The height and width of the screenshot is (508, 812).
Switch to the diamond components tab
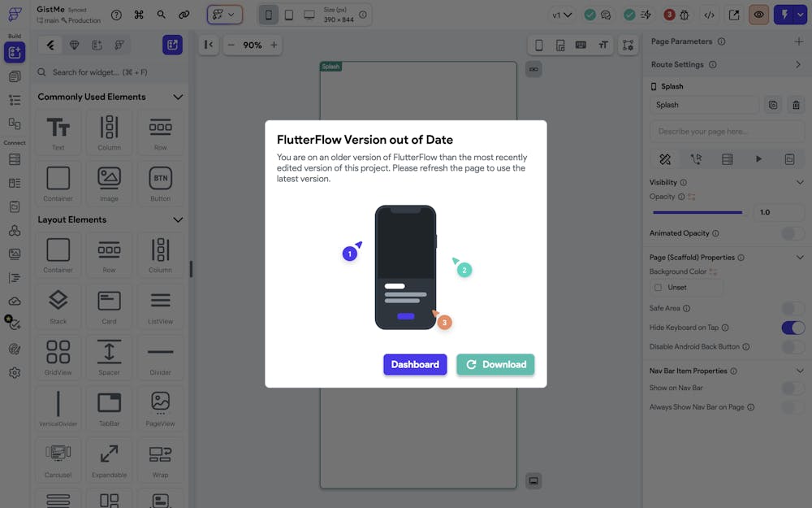click(x=74, y=45)
